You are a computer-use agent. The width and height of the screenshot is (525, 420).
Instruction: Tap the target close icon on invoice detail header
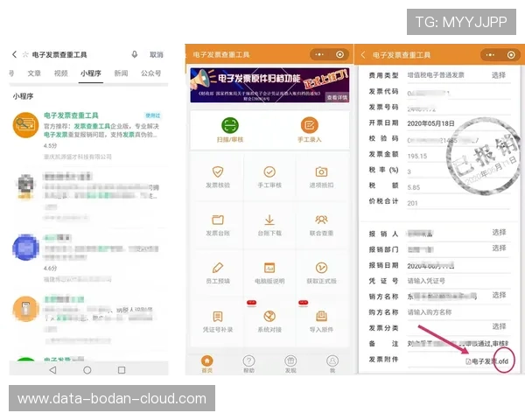511,54
